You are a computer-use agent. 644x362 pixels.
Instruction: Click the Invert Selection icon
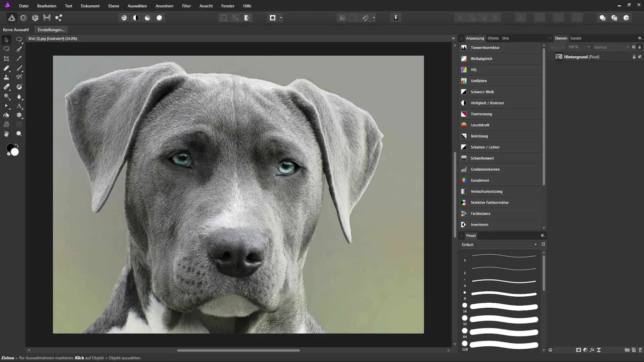point(247,18)
